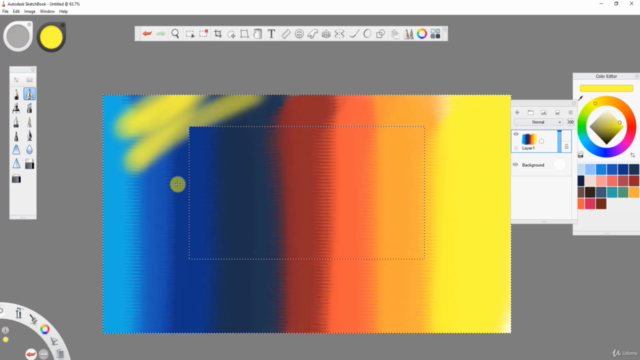This screenshot has height=360, width=640.
Task: Click the Add Group folder icon in layers
Action: (531, 112)
